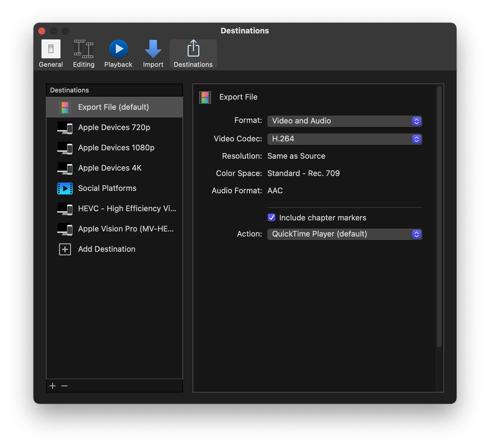Switch to the General tab label
Viewport: 490px width, 448px height.
(x=51, y=64)
